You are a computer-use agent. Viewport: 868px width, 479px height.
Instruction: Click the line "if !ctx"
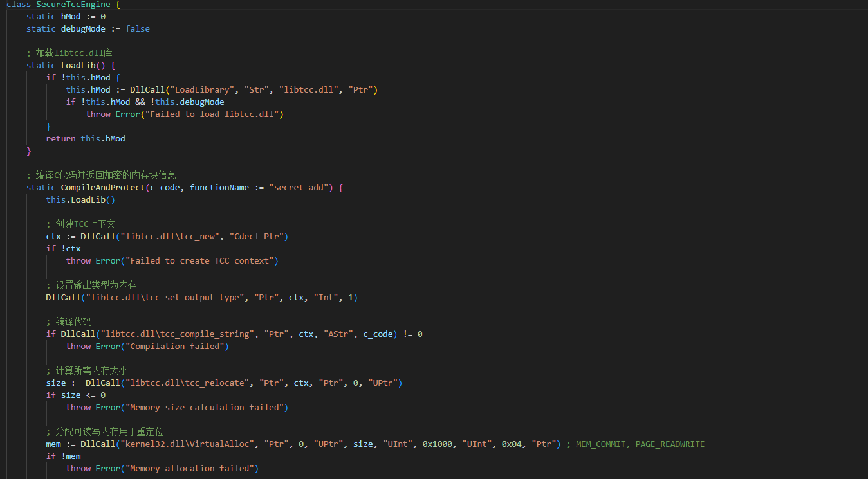(x=64, y=249)
